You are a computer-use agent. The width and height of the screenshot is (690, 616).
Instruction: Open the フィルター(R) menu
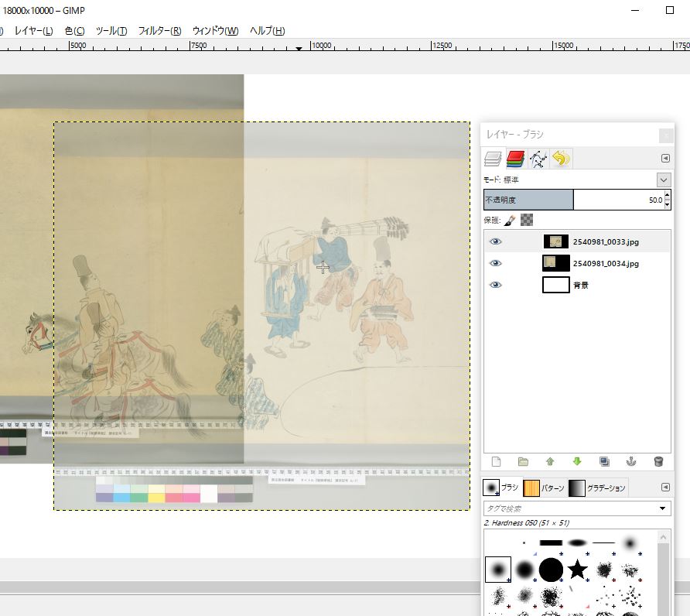160,31
